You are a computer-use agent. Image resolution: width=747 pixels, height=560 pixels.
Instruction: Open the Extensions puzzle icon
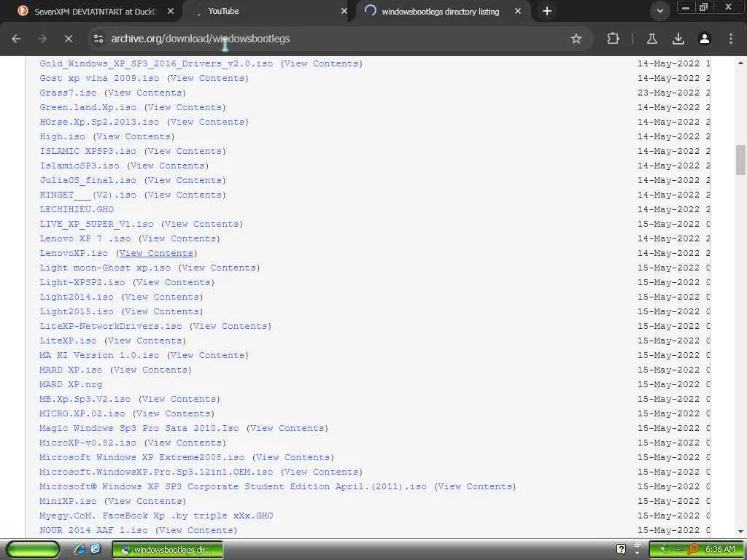613,39
